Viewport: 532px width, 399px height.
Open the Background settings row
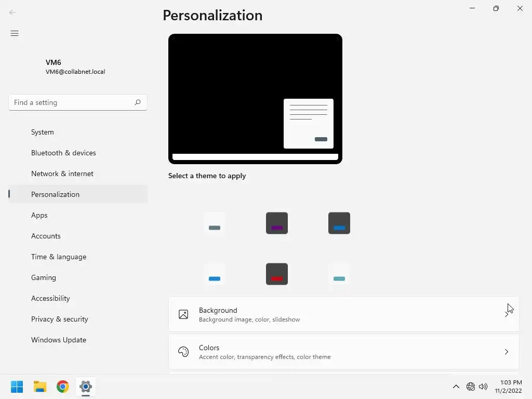344,314
